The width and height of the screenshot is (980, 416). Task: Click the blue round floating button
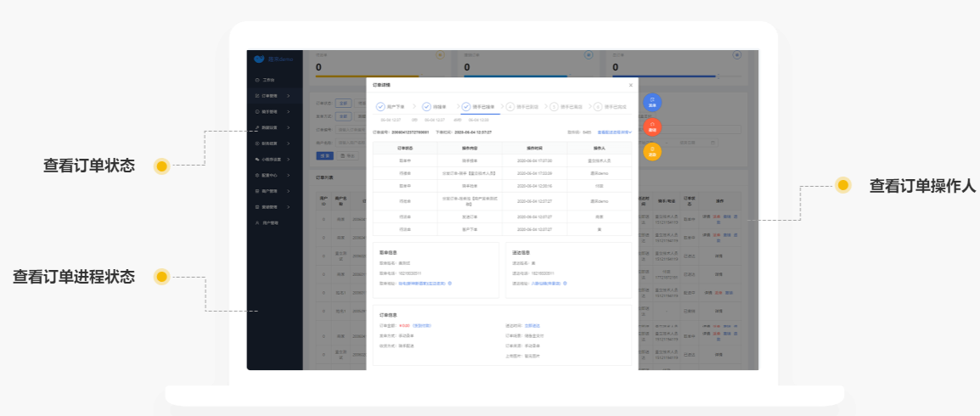(x=652, y=102)
